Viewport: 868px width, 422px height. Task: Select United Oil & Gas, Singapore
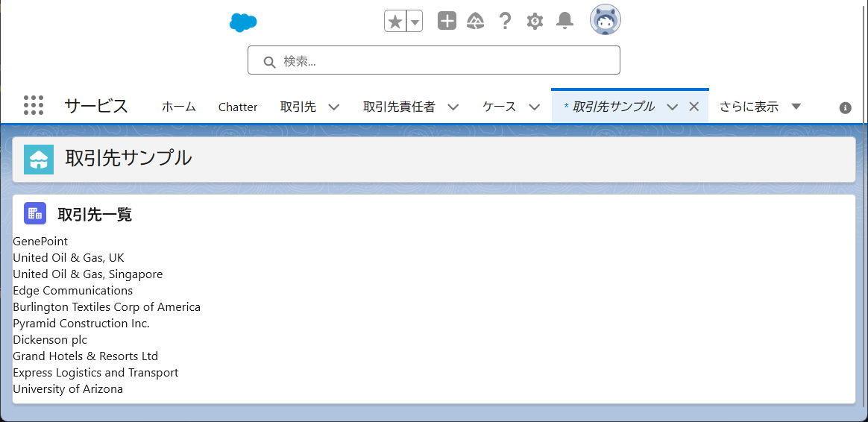pos(88,274)
